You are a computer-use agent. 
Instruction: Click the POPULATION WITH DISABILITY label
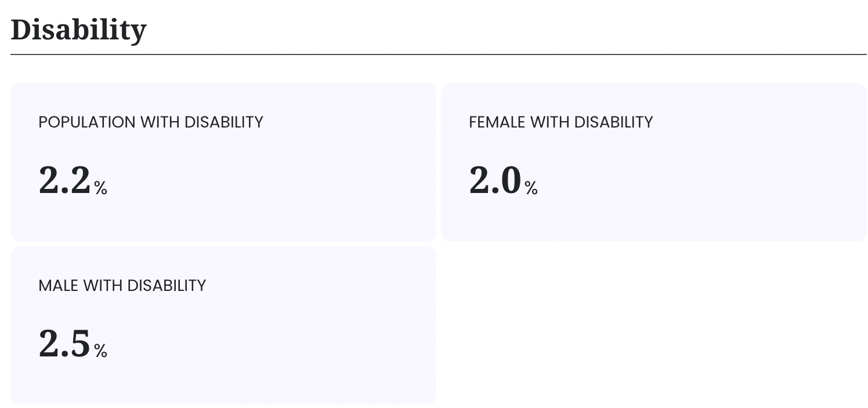tap(151, 122)
